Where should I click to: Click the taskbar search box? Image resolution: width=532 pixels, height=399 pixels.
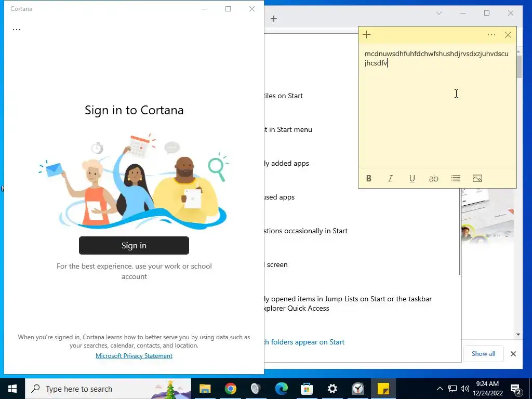tap(108, 389)
